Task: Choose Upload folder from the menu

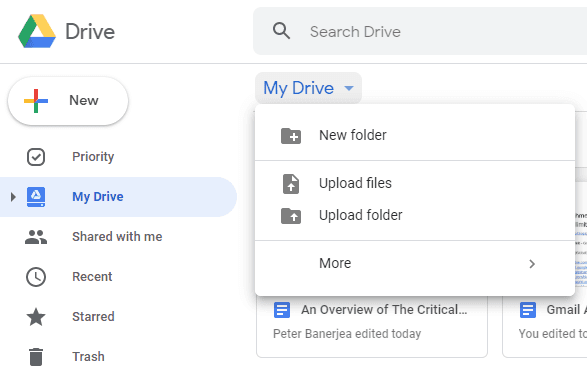Action: [x=415, y=216]
